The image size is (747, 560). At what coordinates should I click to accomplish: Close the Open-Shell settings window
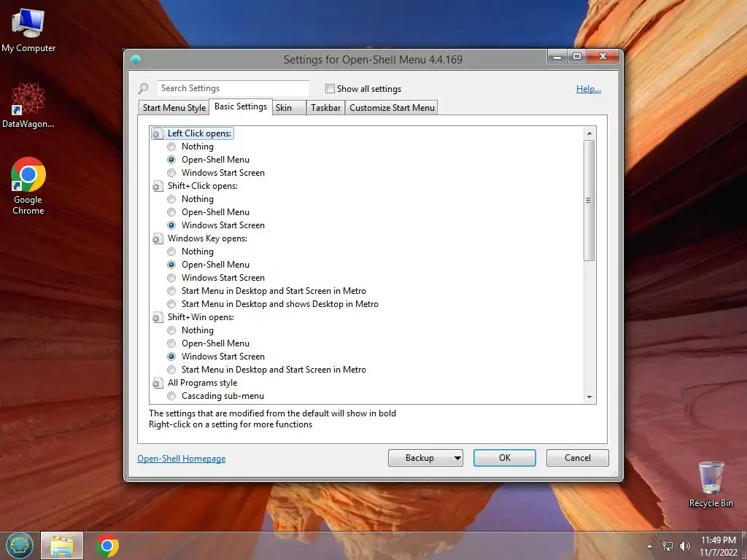click(603, 56)
